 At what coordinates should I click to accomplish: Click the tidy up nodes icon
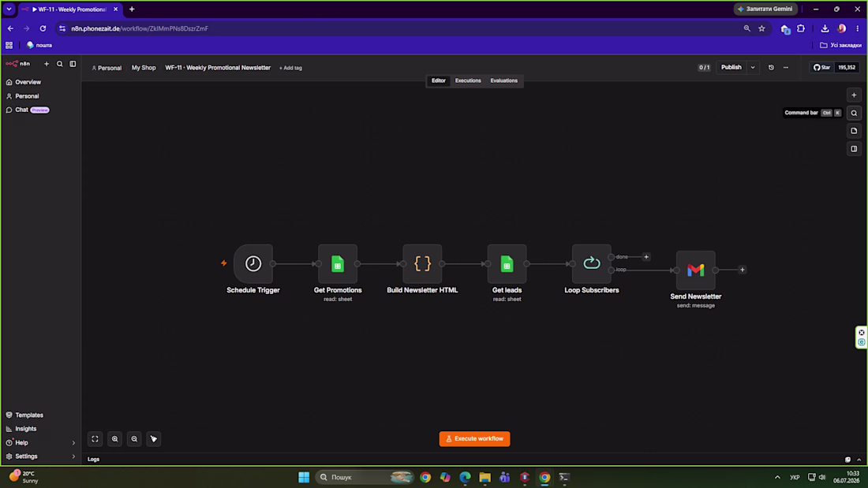153,439
